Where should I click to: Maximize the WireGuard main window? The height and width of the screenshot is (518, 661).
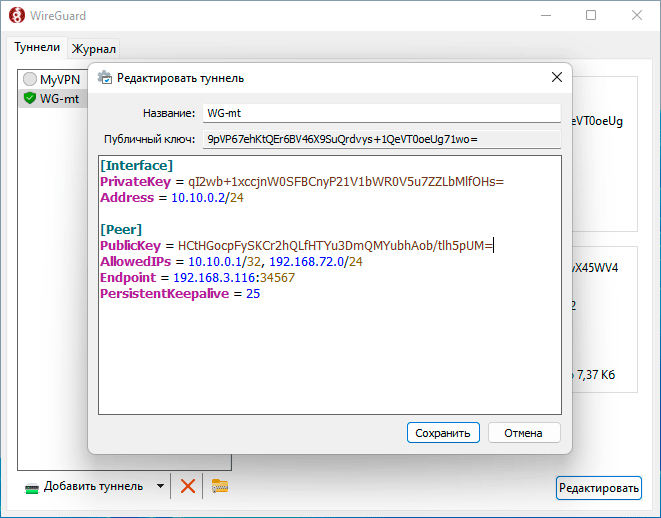[591, 16]
